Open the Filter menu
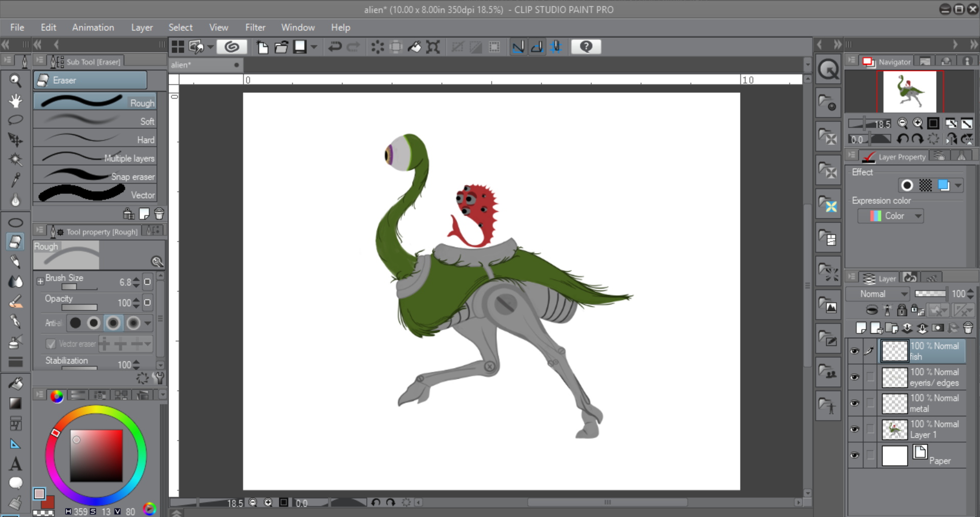Screen dimensions: 980x517 [255, 28]
